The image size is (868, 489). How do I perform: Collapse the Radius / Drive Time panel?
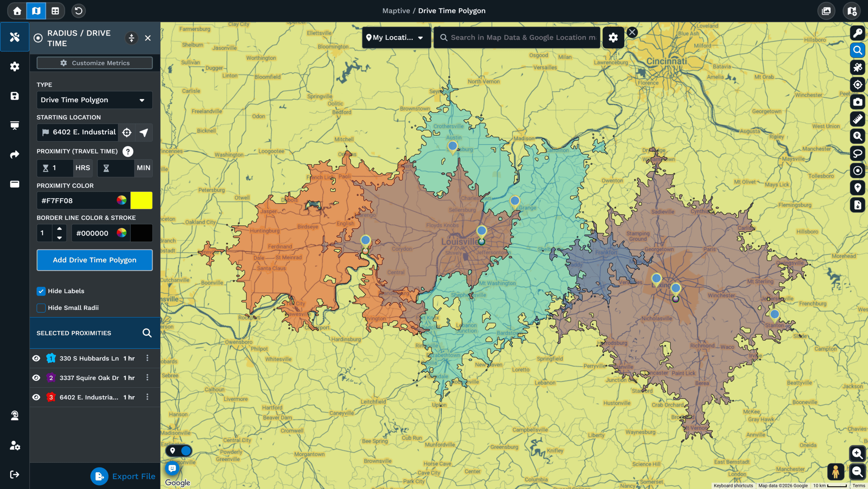(132, 38)
